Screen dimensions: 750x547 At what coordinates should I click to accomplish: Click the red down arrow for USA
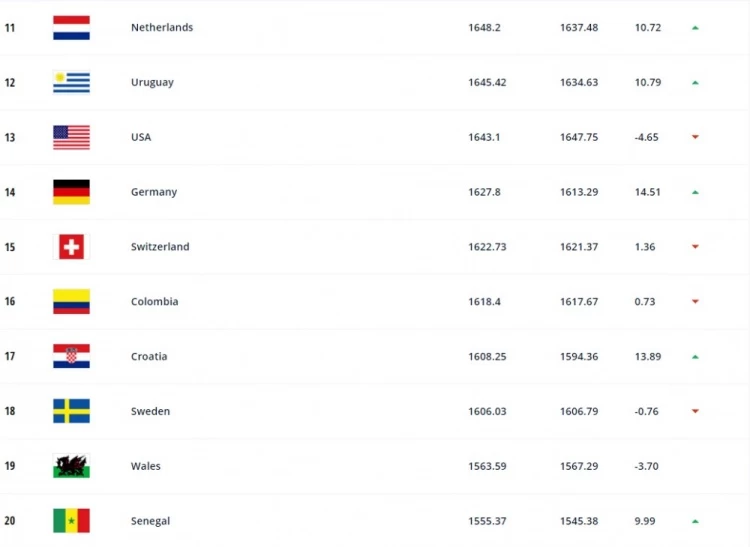[x=695, y=137]
